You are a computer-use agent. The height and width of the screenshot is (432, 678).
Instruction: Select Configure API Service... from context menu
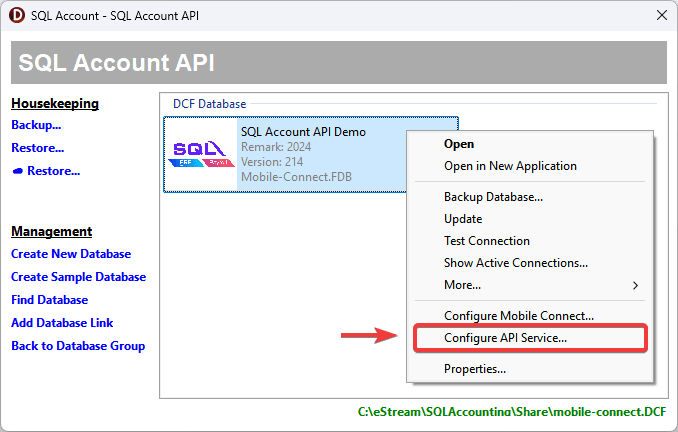coord(505,338)
